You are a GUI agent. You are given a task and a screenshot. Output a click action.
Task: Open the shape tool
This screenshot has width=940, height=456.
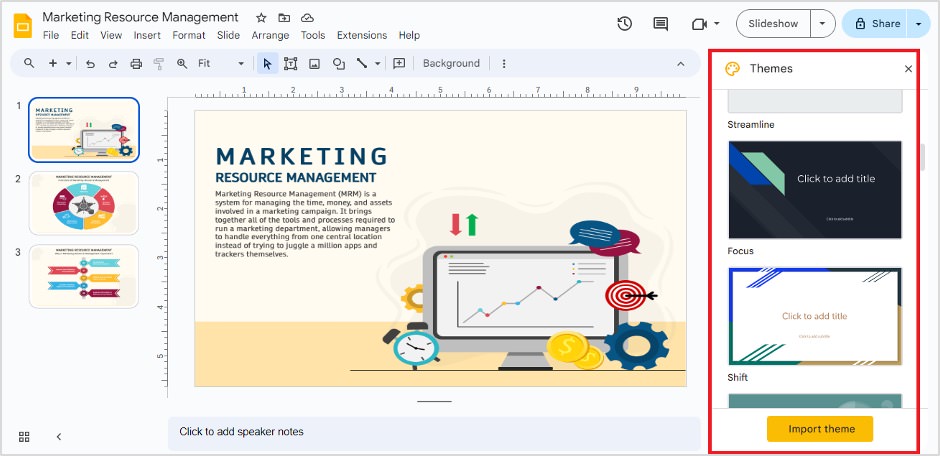click(339, 64)
